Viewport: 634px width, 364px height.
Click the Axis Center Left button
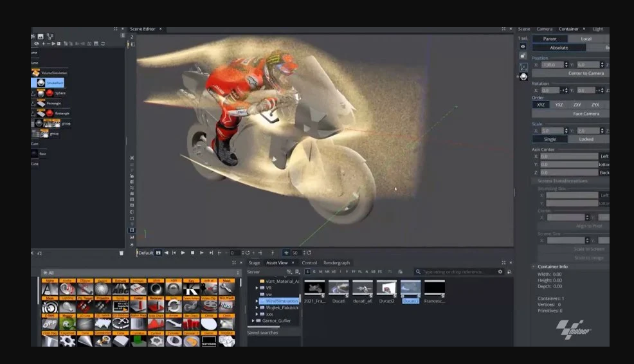(x=604, y=156)
